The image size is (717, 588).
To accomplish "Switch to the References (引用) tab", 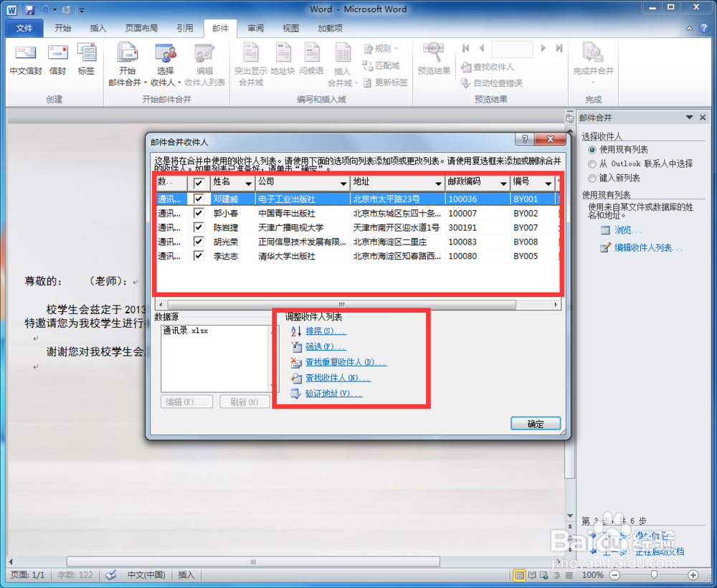I will (x=185, y=29).
